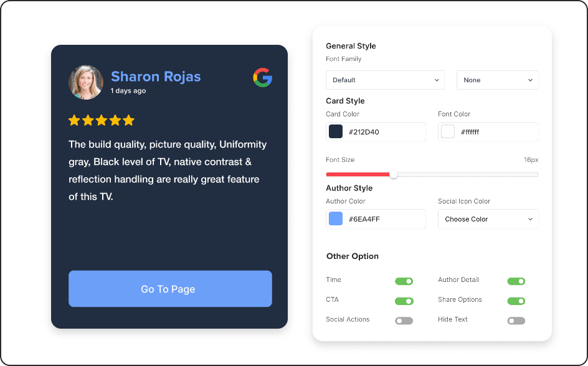This screenshot has width=588, height=366.
Task: Click the Font Color white swatch
Action: [448, 132]
